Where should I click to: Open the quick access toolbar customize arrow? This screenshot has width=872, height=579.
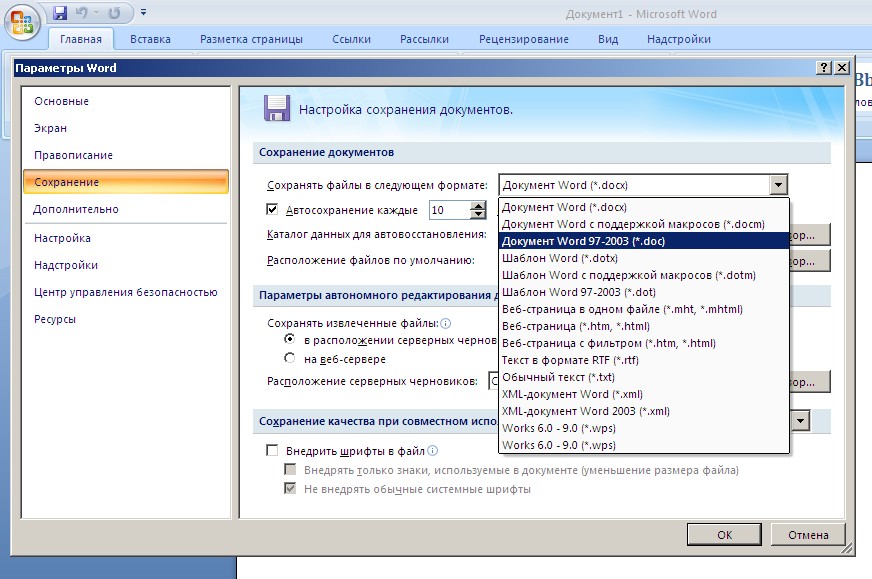point(143,12)
